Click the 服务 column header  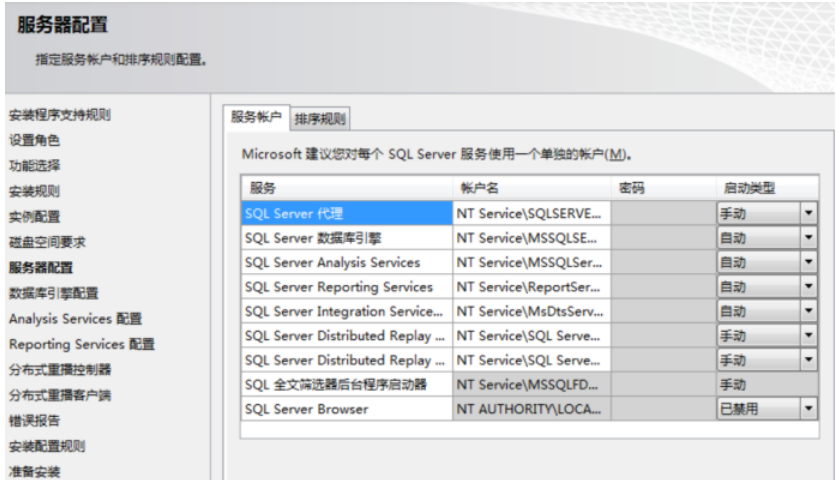[x=346, y=188]
